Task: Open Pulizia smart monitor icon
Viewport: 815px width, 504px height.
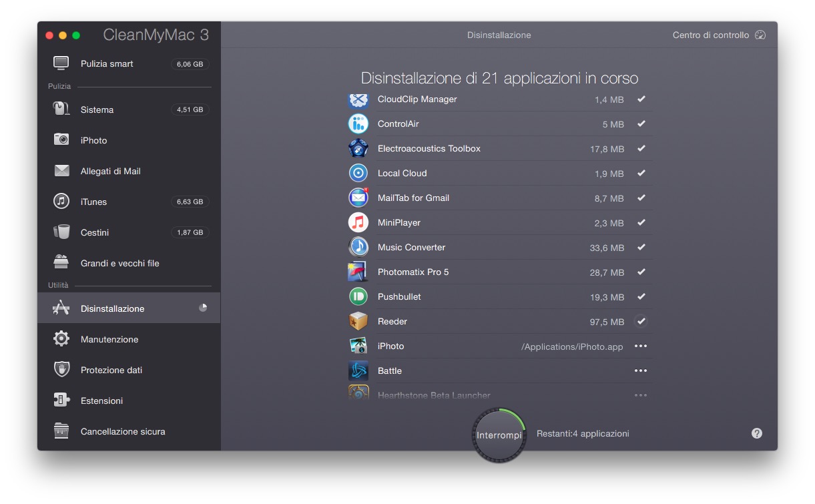Action: point(61,63)
